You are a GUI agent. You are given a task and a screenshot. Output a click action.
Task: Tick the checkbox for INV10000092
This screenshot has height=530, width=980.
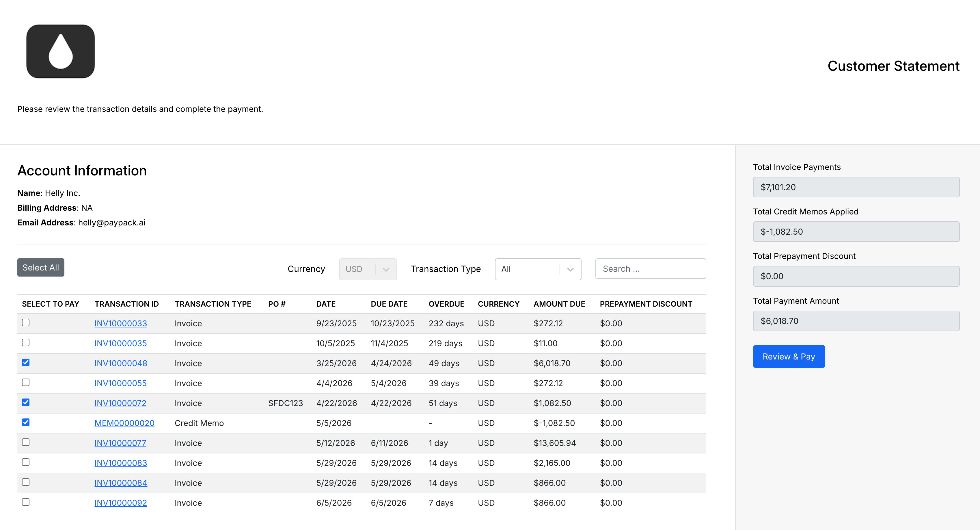pyautogui.click(x=26, y=502)
